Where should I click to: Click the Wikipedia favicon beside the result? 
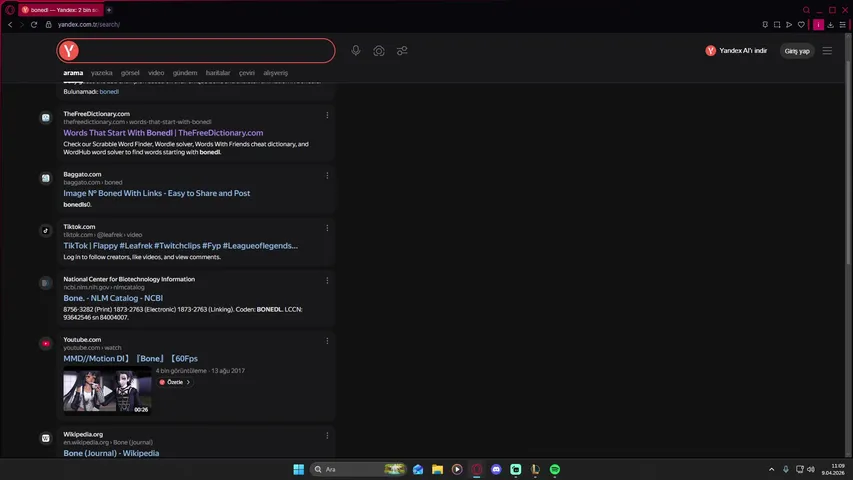(x=46, y=438)
